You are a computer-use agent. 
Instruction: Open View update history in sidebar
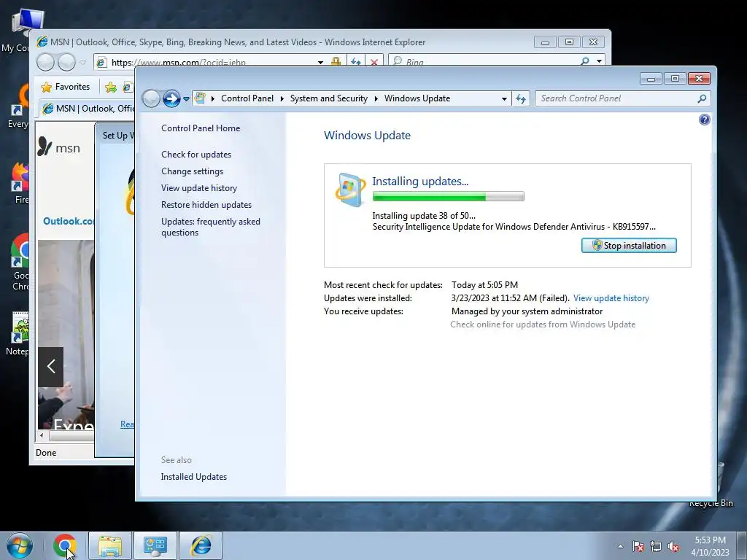pos(199,188)
